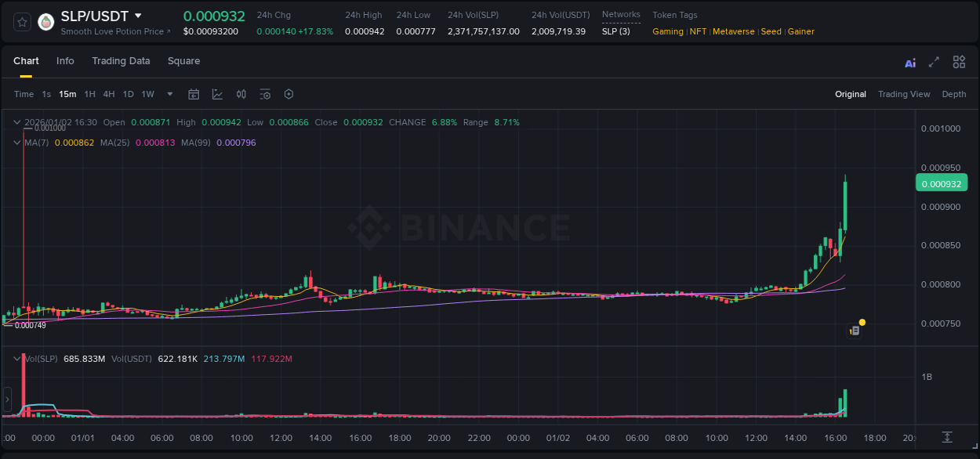Open indicators via the candlesticks icon
Viewport: 980px width, 459px height.
point(241,94)
